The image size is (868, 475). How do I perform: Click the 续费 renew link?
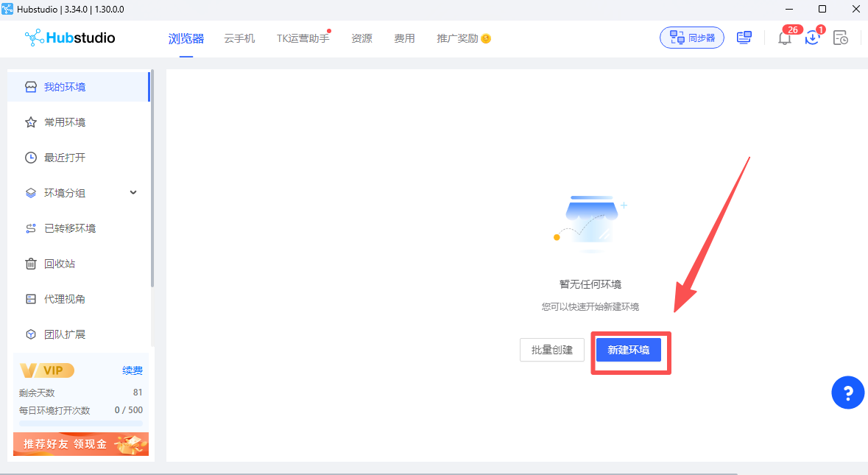133,370
